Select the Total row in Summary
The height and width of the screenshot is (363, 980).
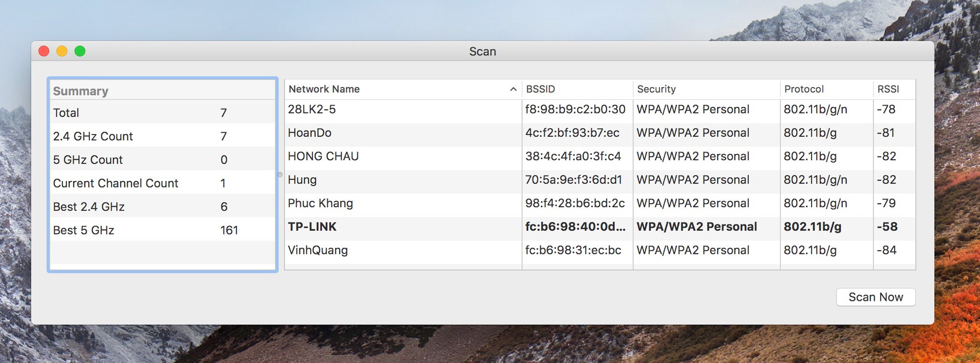coord(163,113)
